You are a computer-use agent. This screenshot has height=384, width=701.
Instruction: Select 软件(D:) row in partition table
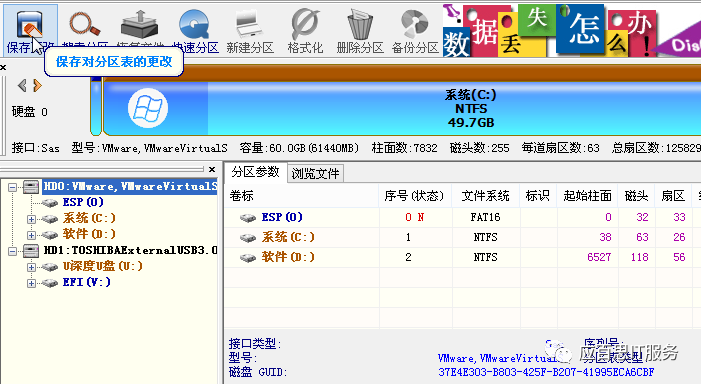tap(463, 257)
